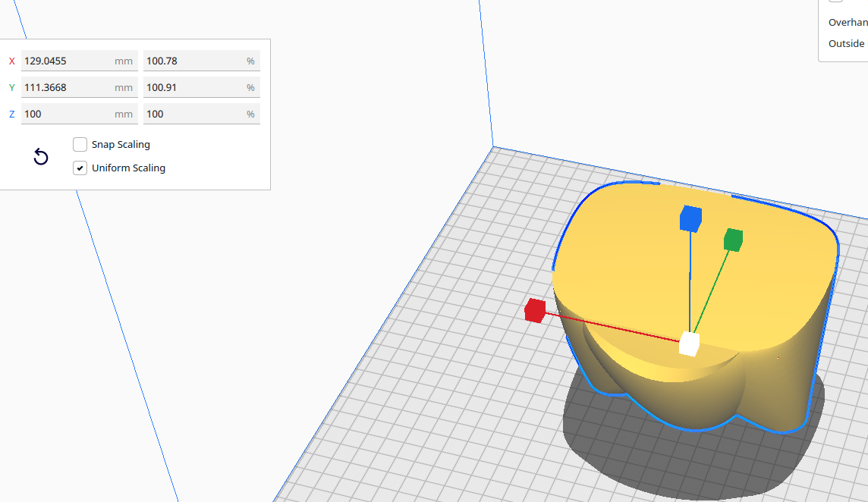Toggle the Snap Scaling checkbox off again
This screenshot has width=868, height=502.
click(80, 144)
